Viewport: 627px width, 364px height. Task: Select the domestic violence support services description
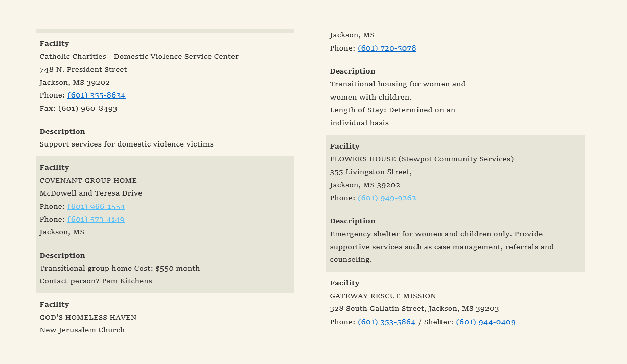126,144
